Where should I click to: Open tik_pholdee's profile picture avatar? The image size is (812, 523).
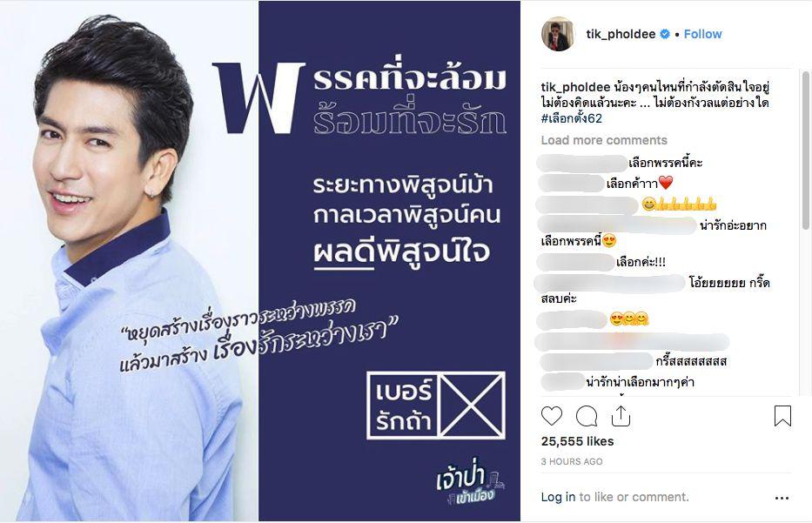point(558,35)
